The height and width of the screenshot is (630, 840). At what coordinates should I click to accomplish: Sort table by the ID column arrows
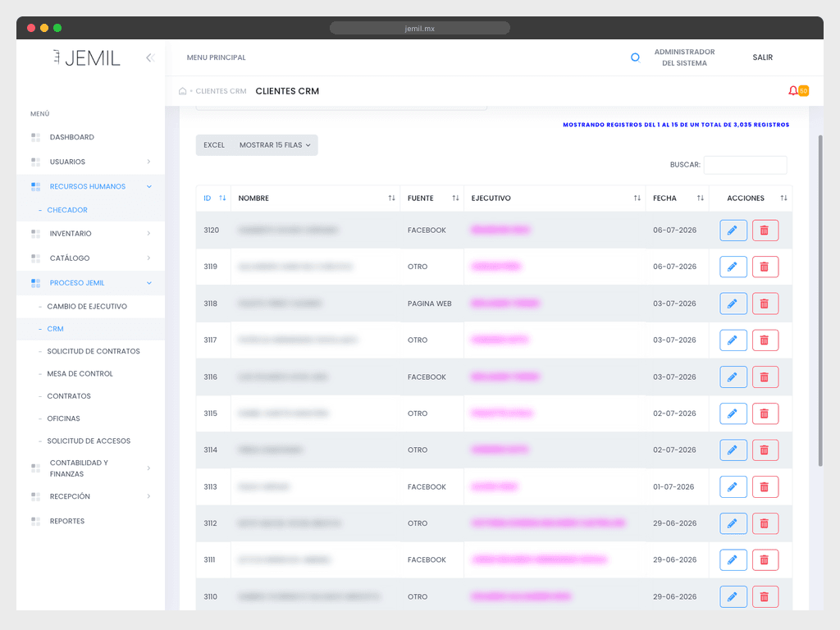(222, 199)
